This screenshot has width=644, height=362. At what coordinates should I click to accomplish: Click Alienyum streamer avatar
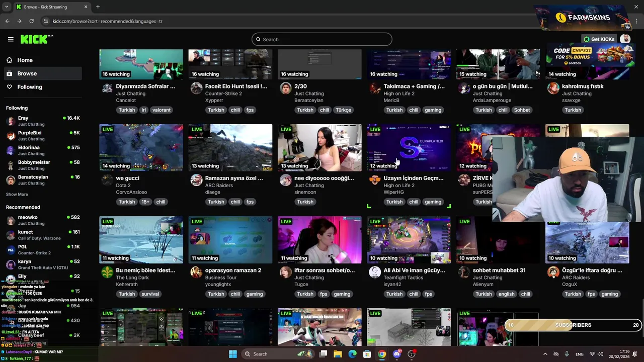pyautogui.click(x=464, y=273)
